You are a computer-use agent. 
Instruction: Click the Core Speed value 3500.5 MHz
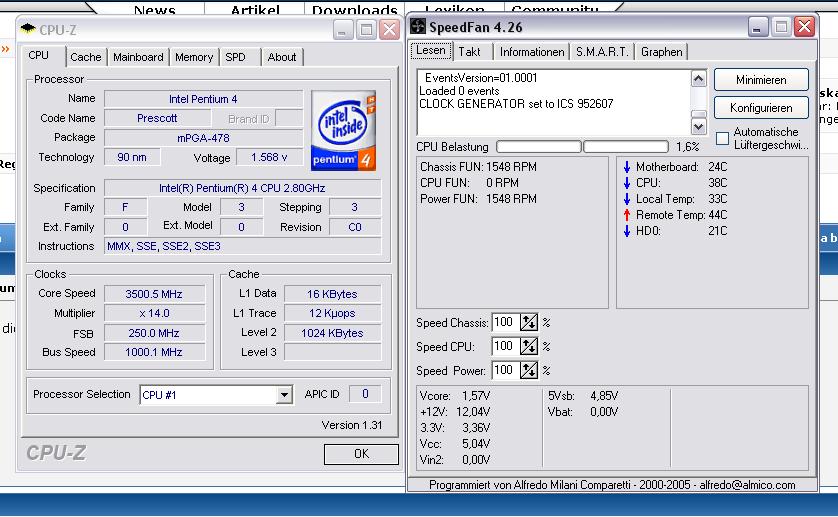(154, 294)
